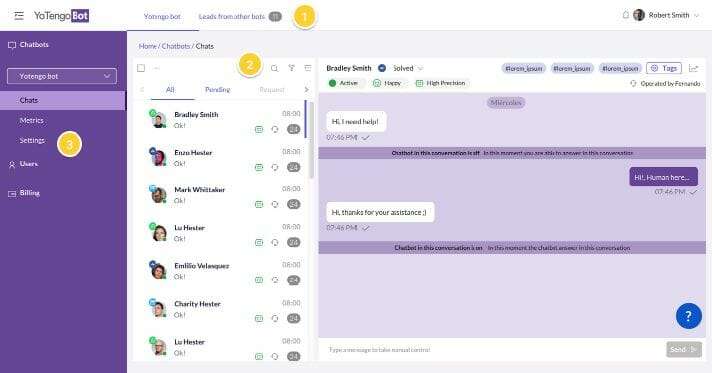Go to the Home breadcrumb link
Image resolution: width=712 pixels, height=373 pixels.
coord(147,46)
